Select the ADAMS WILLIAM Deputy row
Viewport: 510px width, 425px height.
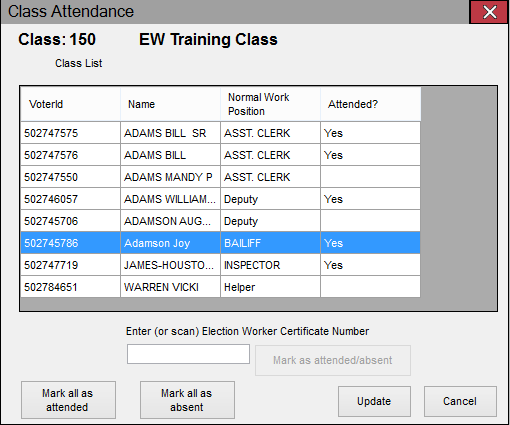pos(220,199)
